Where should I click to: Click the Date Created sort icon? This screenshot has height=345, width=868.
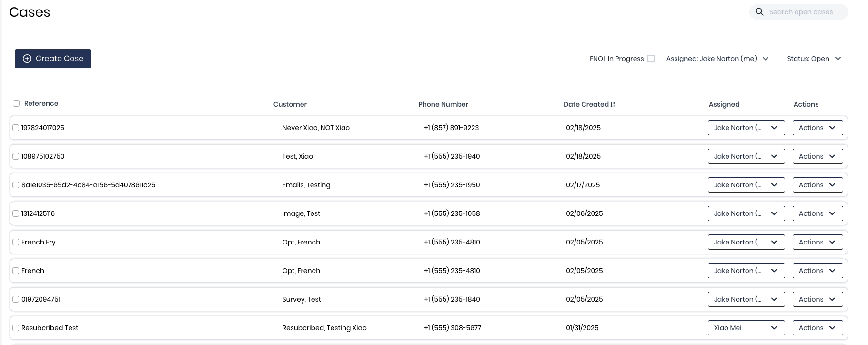pyautogui.click(x=613, y=105)
